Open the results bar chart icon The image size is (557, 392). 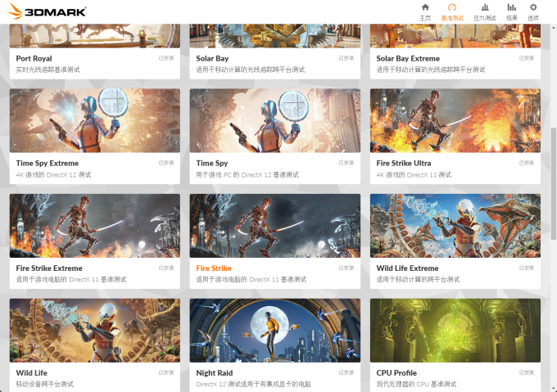tap(511, 7)
